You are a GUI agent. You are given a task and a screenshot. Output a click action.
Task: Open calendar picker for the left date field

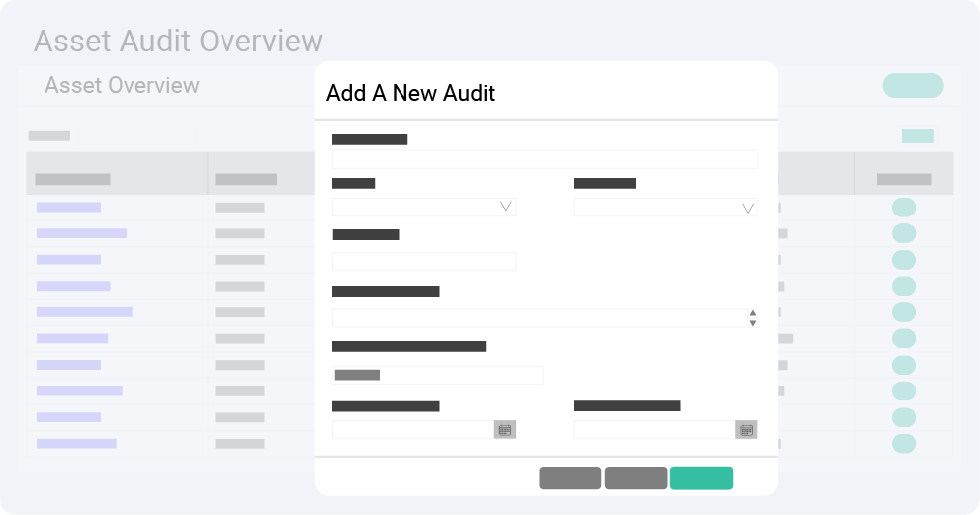click(x=505, y=430)
